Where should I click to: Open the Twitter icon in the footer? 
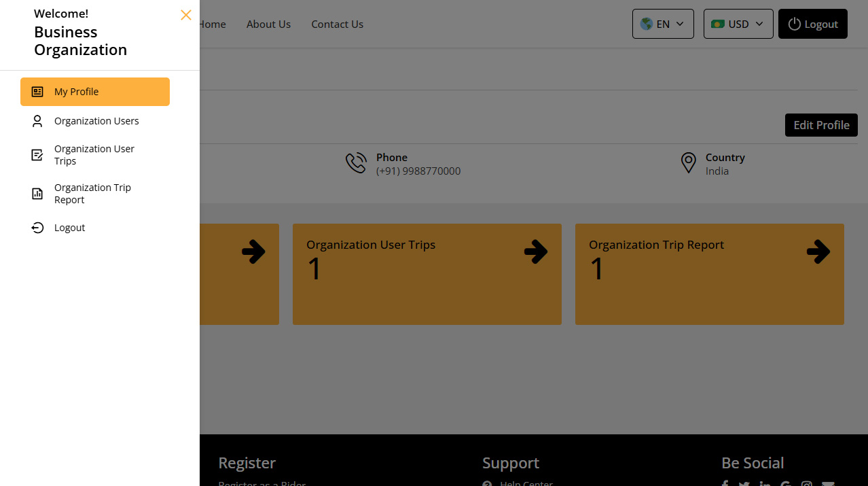[743, 483]
